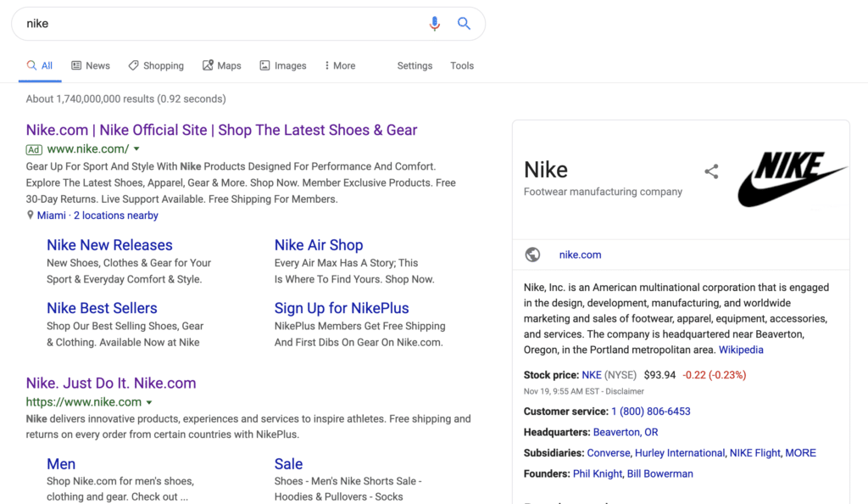Click MORE in the subsidiaries list

800,453
